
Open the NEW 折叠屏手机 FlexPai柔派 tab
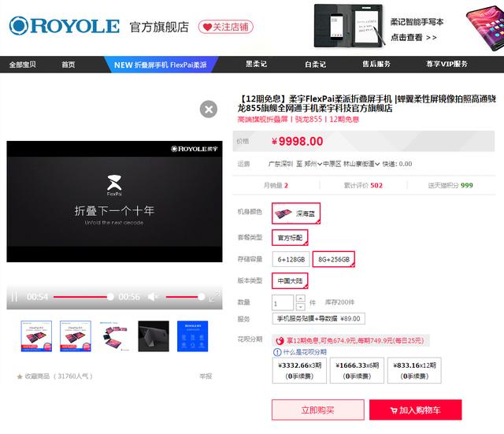pos(161,65)
